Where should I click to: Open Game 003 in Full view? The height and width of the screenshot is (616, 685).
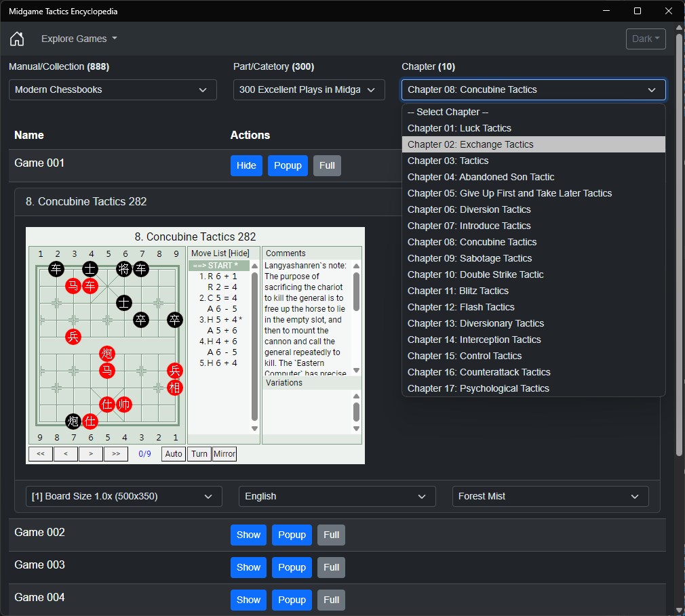pos(331,567)
